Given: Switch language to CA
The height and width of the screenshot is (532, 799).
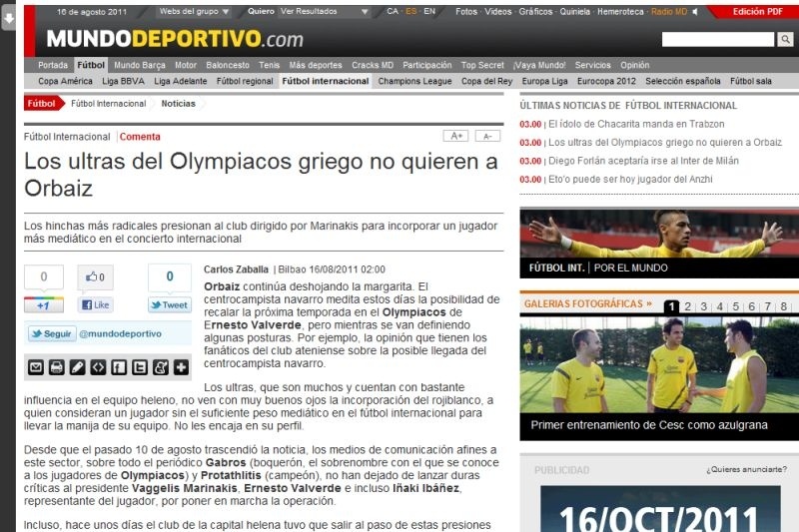Looking at the screenshot, I should [393, 11].
